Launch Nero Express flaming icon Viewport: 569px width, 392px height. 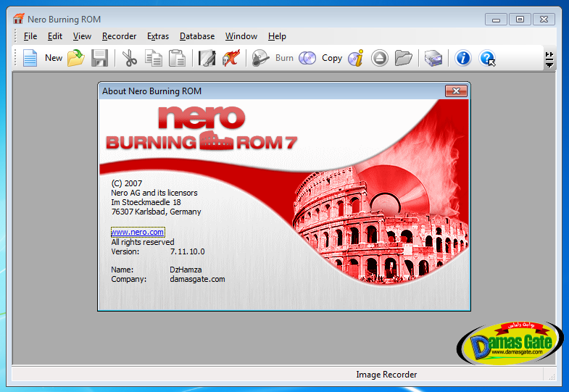pos(231,58)
